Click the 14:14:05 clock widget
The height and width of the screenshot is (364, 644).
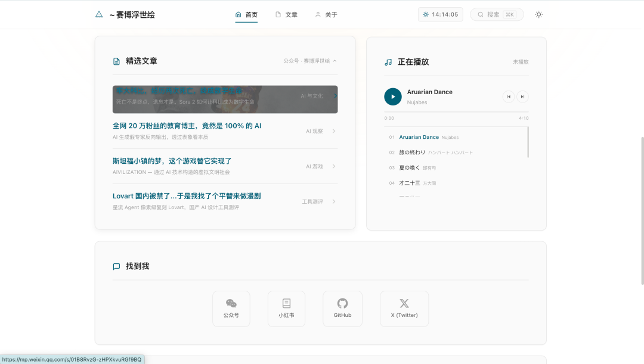pos(441,14)
